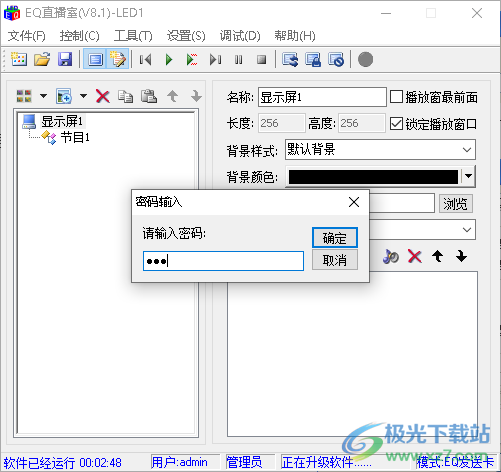Remove list entry with the red X above the list
The width and height of the screenshot is (501, 472).
pyautogui.click(x=415, y=256)
